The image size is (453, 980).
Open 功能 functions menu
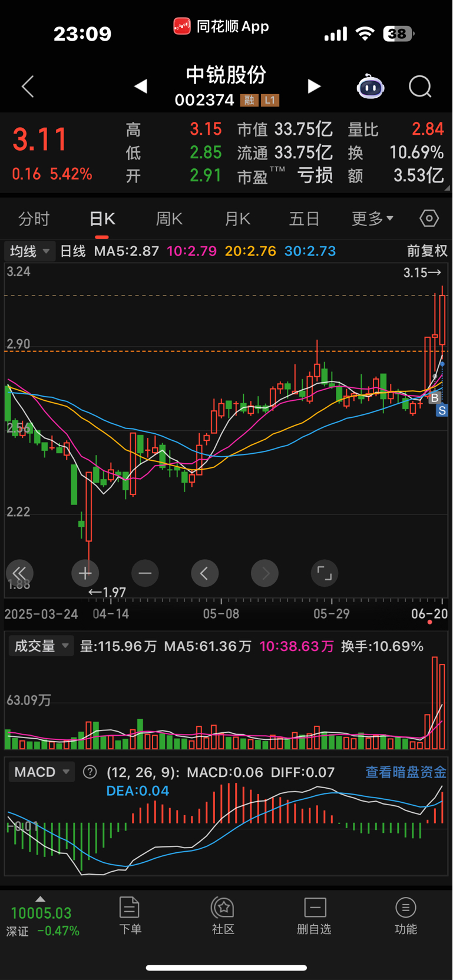click(x=406, y=915)
